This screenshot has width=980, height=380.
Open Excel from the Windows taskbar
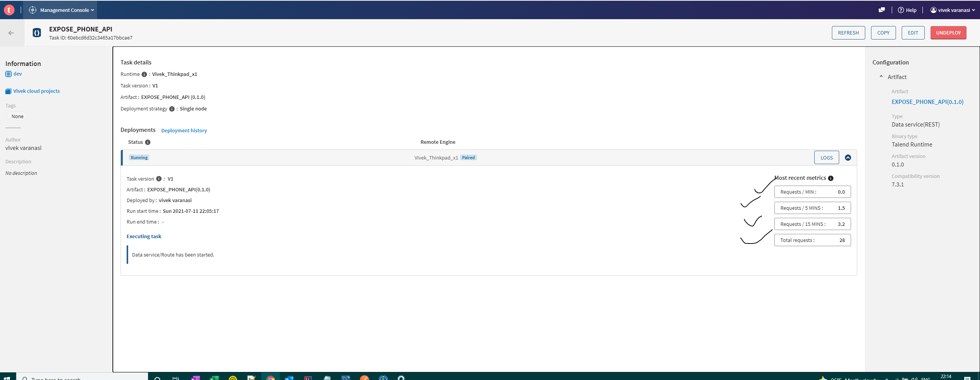pyautogui.click(x=214, y=378)
